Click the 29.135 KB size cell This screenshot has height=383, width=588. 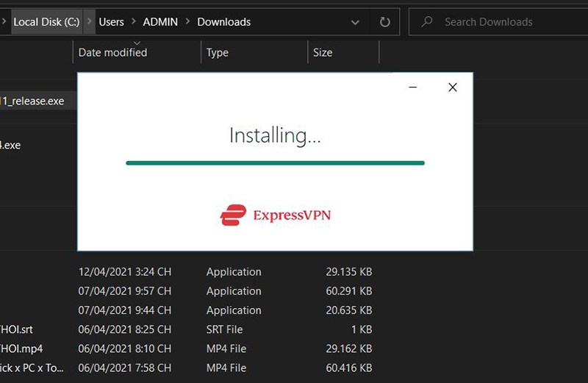click(348, 271)
